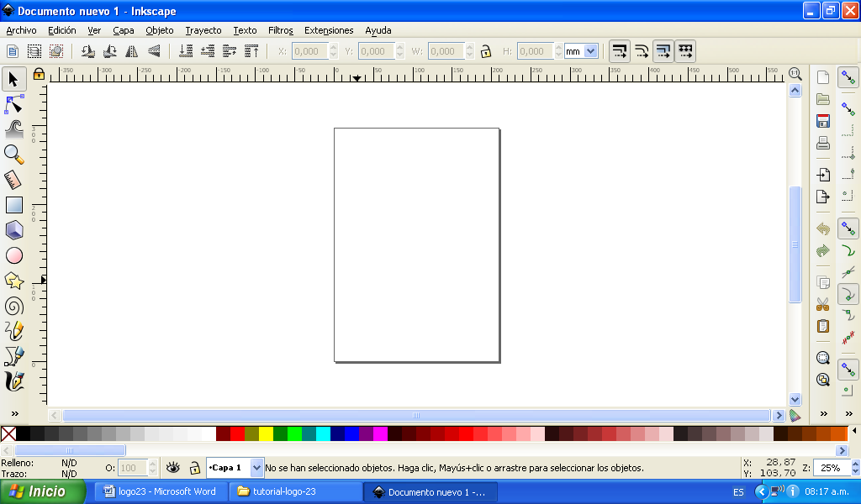This screenshot has height=504, width=861.
Task: Select the 3D Box tool
Action: click(13, 230)
